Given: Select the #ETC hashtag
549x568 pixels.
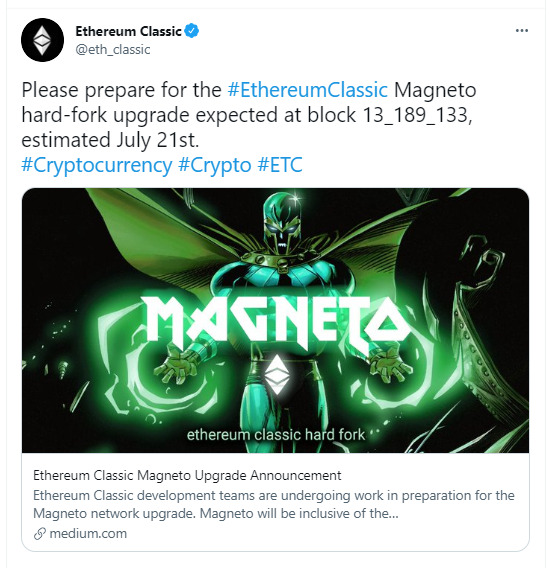Looking at the screenshot, I should click(280, 165).
